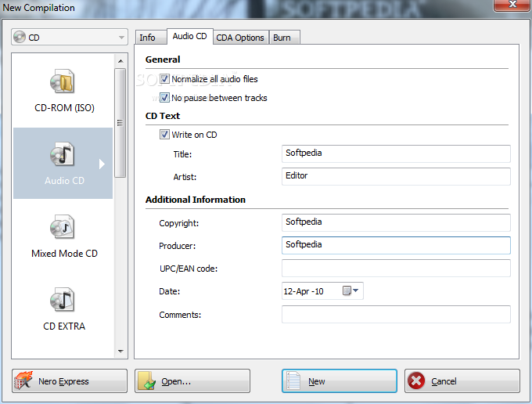
Task: Open the date calendar picker icon
Action: pyautogui.click(x=347, y=290)
